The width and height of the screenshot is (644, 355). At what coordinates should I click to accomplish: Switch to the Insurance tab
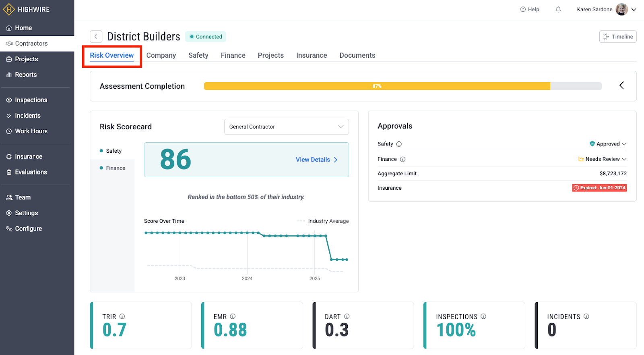[311, 56]
